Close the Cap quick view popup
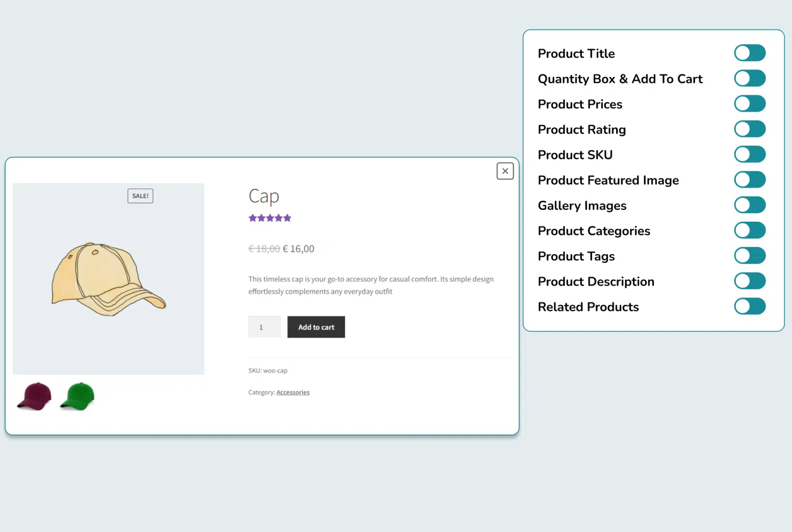The image size is (792, 532). (505, 171)
